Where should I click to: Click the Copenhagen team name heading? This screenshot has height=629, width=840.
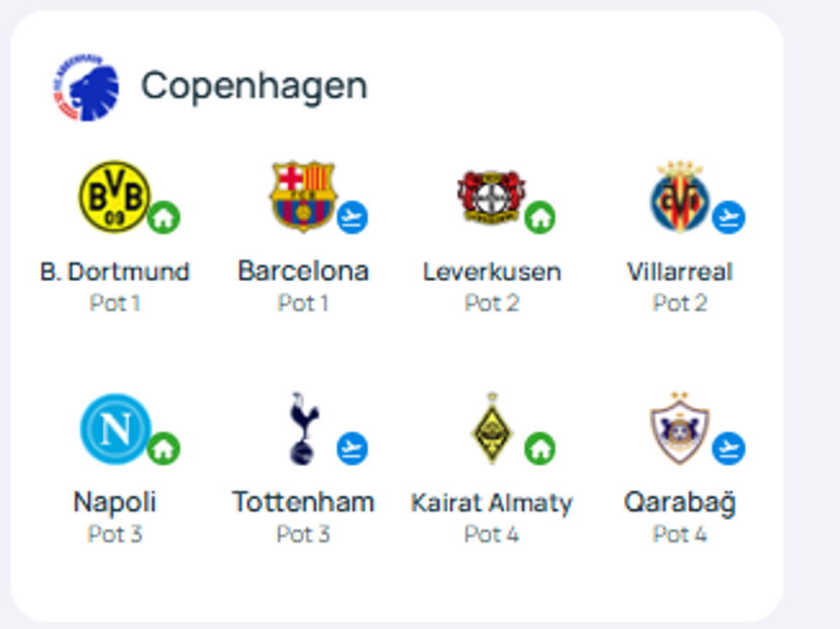click(x=254, y=86)
